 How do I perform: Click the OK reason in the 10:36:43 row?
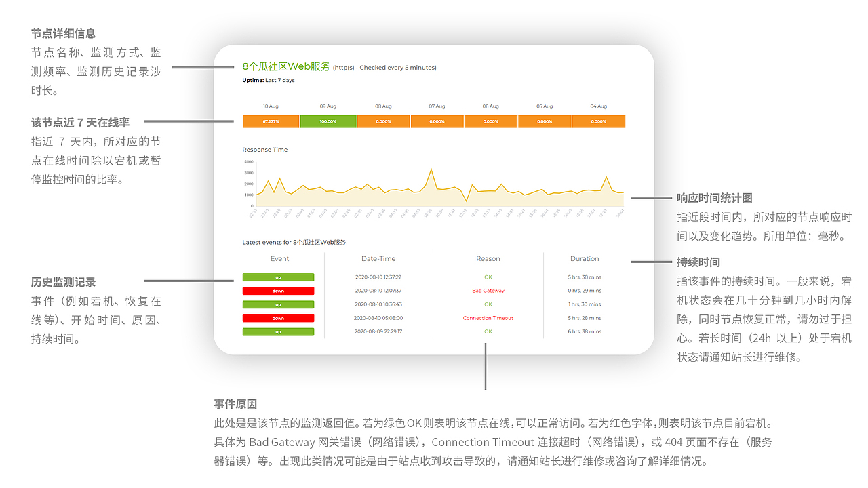pos(488,304)
